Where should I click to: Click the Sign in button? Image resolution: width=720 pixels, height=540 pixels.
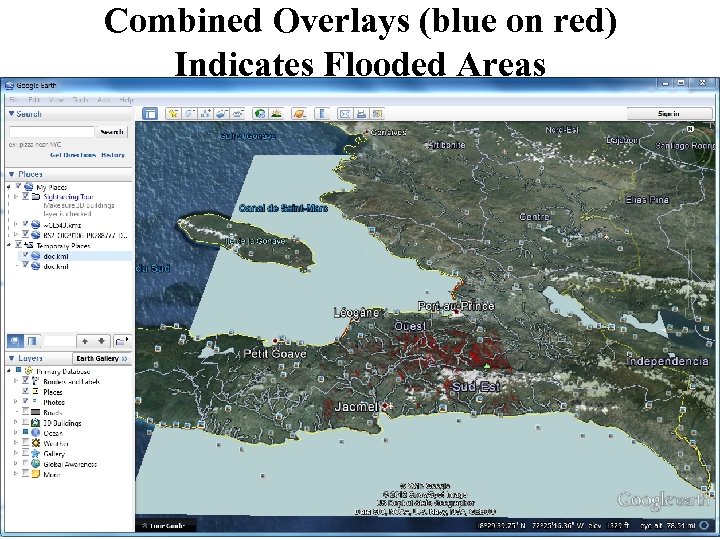point(669,113)
